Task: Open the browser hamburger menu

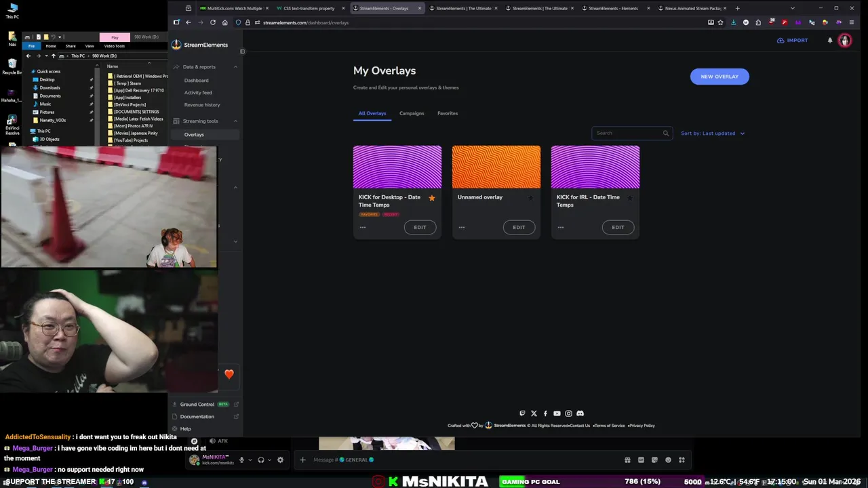Action: pyautogui.click(x=852, y=22)
